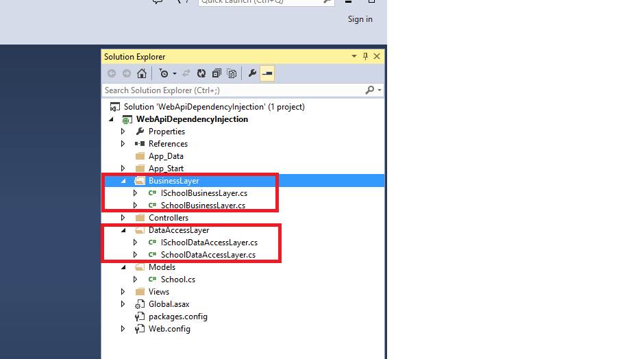Click the wrench icon beside Properties
This screenshot has height=359, width=644.
coord(140,132)
